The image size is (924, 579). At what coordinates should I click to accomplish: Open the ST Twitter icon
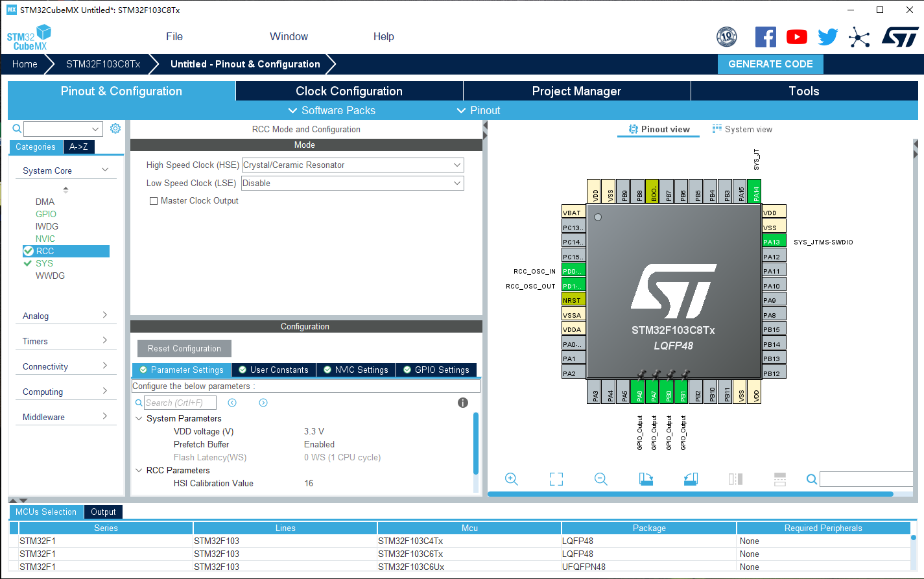click(828, 37)
